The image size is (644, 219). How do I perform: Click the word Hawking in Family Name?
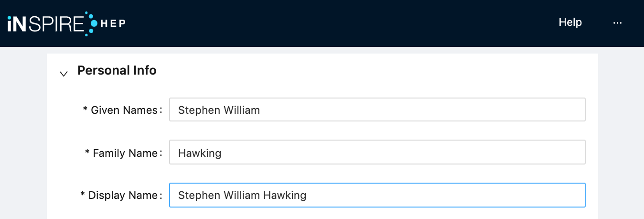pos(200,153)
